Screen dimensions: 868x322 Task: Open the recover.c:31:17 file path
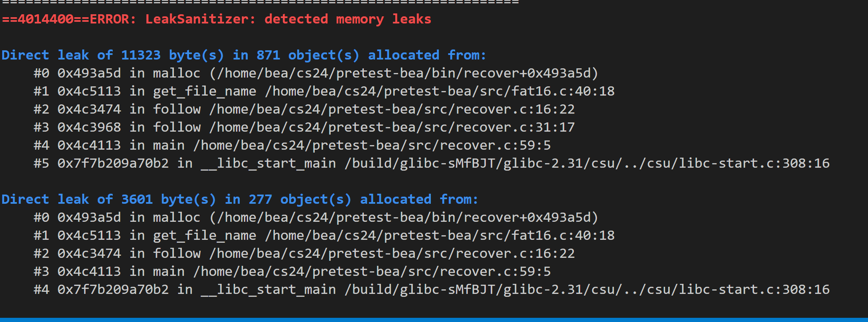click(x=392, y=127)
